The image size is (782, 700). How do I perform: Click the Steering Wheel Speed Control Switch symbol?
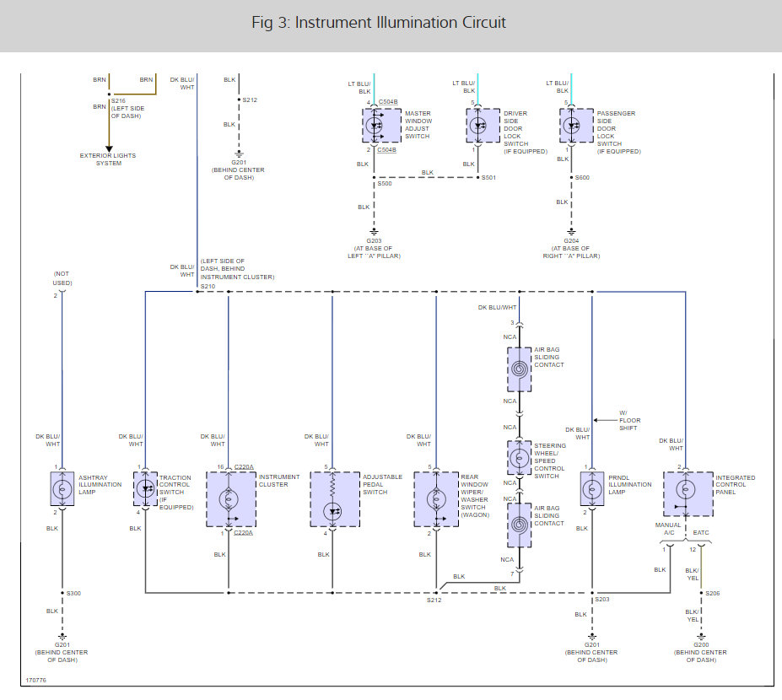click(519, 458)
